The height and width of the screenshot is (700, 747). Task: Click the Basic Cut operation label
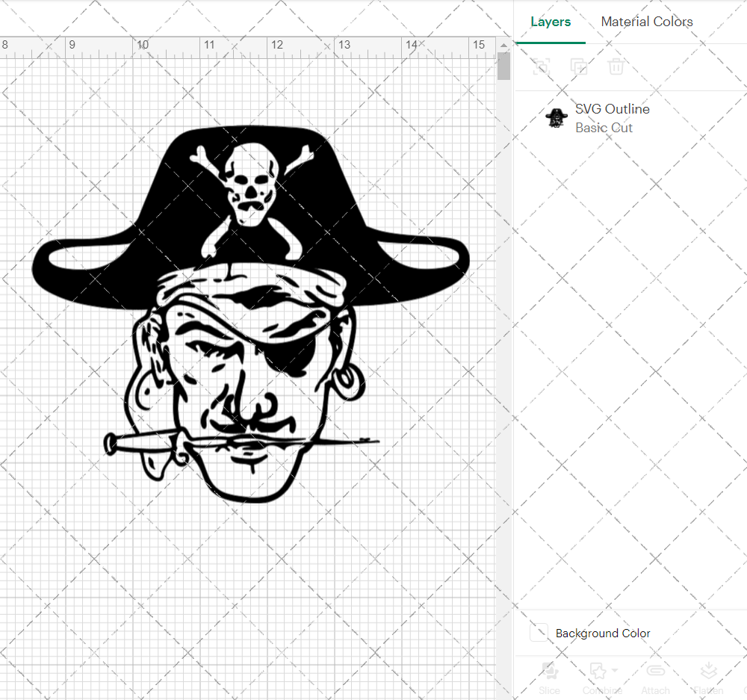point(604,128)
